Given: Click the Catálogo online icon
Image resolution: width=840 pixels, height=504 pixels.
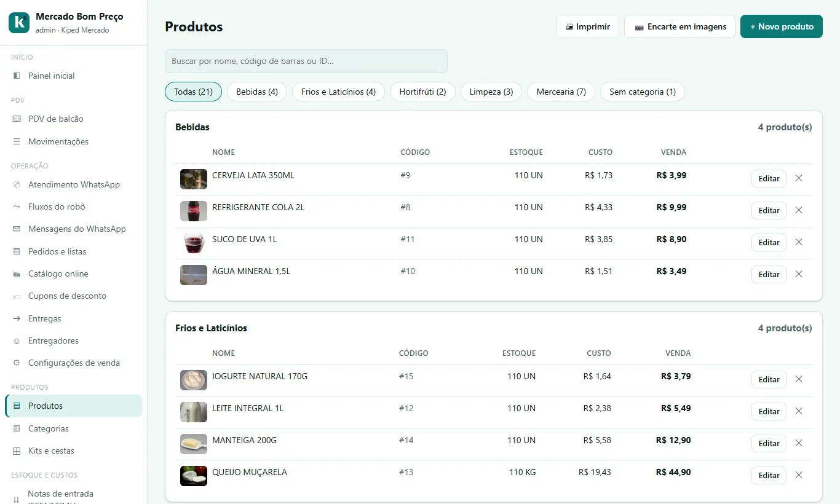Looking at the screenshot, I should click(x=17, y=274).
